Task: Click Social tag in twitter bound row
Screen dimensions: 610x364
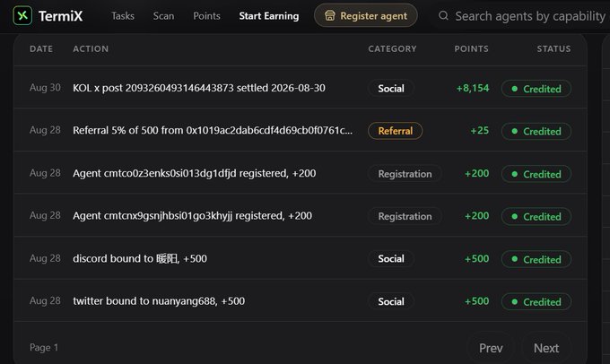Action: click(x=391, y=302)
